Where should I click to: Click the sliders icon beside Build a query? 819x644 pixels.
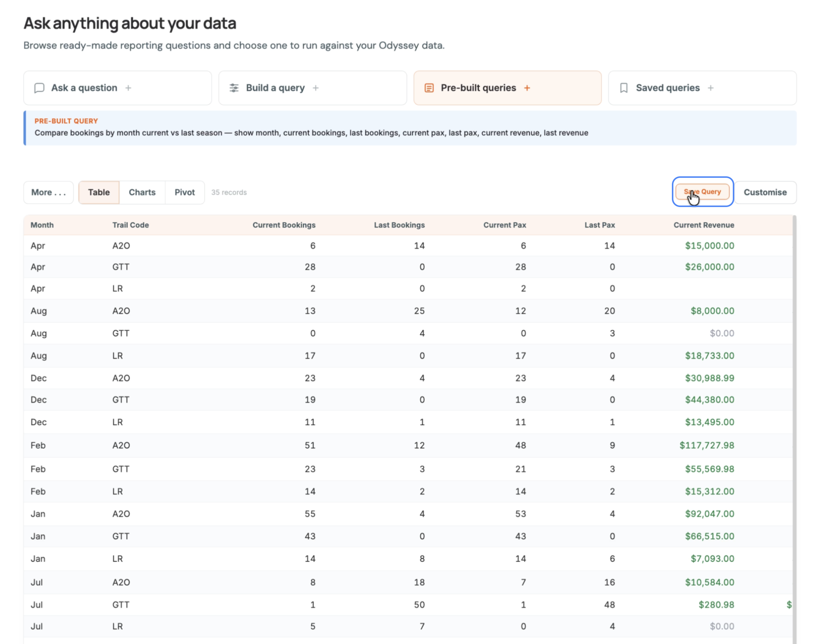pyautogui.click(x=234, y=88)
